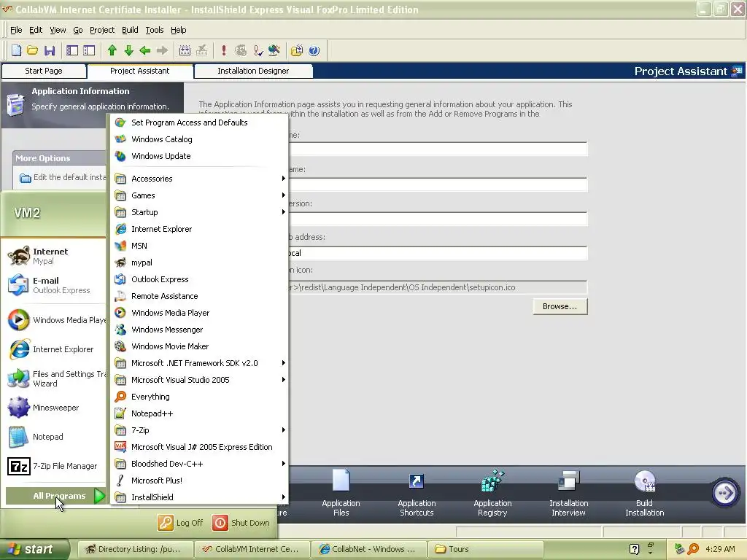Click the folder with arrow toolbar icon
The width and height of the screenshot is (747, 560).
tap(297, 50)
